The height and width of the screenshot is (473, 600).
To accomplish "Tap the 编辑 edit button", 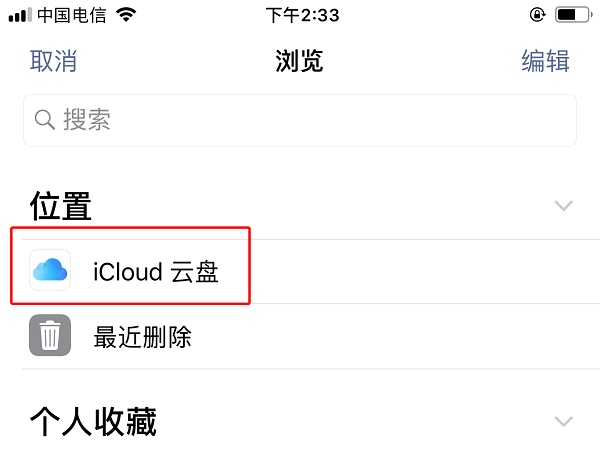I will 546,61.
